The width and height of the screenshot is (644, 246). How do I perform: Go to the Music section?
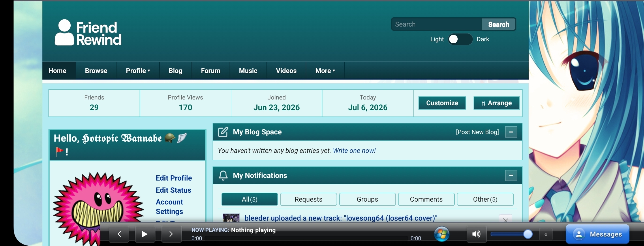coord(248,71)
